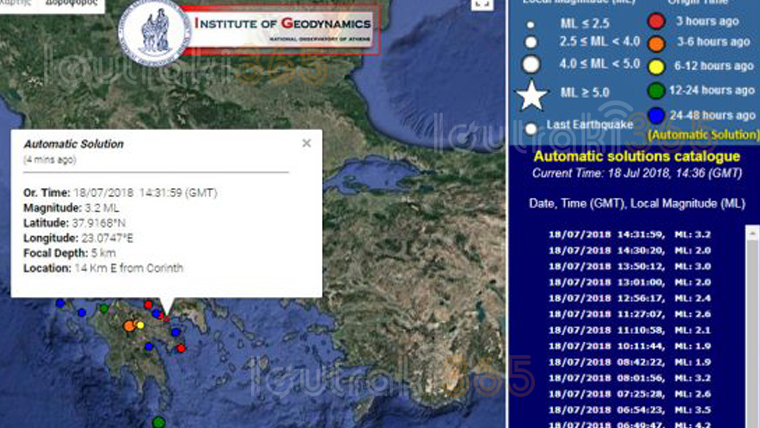This screenshot has width=760, height=428.
Task: Click the 'Current Time: 18 Jul 2018' line
Action: pos(636,174)
